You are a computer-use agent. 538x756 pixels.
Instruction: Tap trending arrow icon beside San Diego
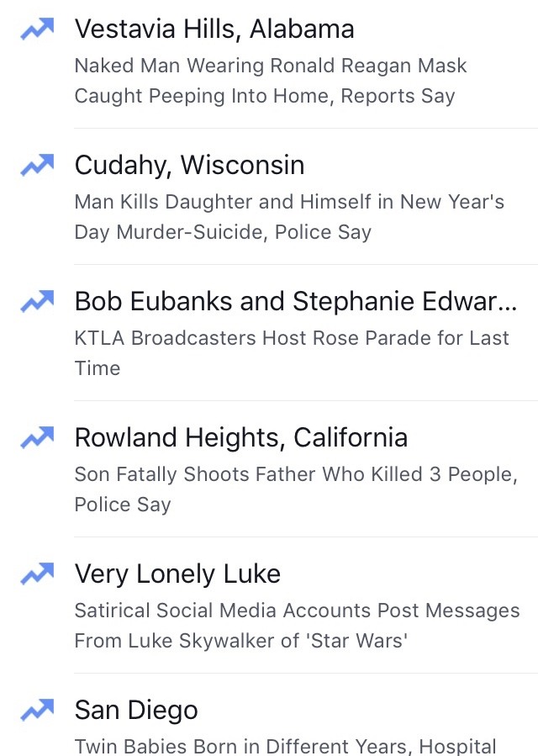pos(37,711)
